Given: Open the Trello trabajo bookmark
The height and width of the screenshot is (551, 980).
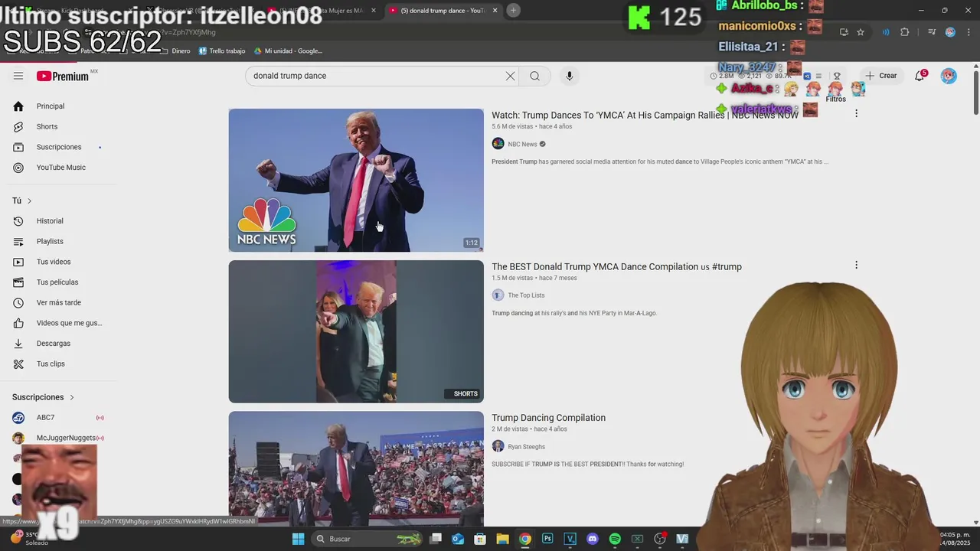Looking at the screenshot, I should tap(222, 51).
